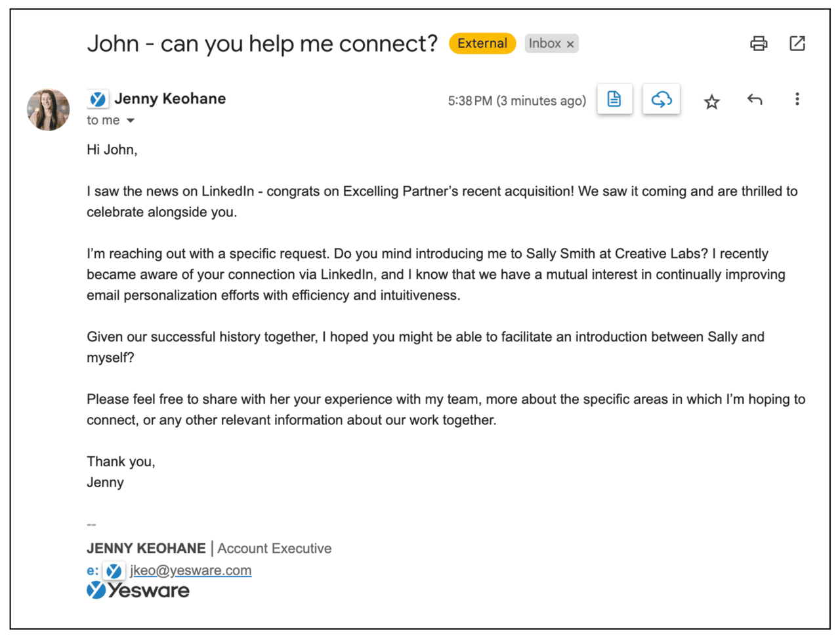Open the Inbox label

pos(545,43)
